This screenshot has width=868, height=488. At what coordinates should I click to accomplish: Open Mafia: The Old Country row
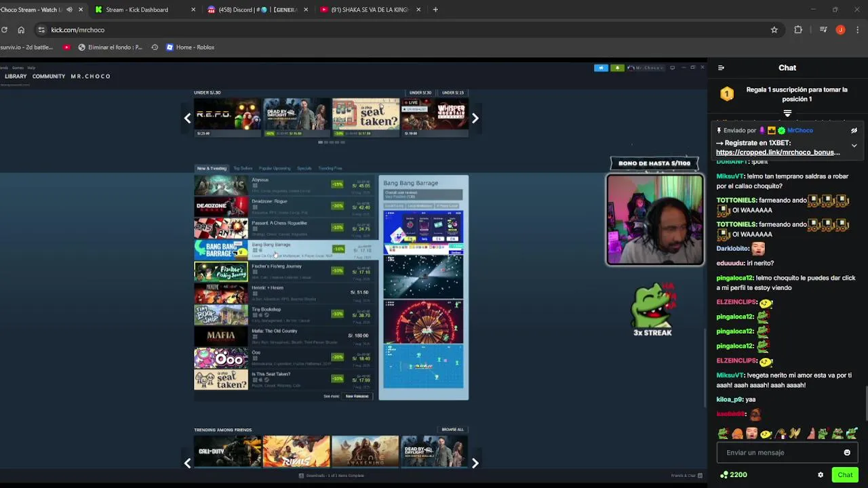[283, 336]
